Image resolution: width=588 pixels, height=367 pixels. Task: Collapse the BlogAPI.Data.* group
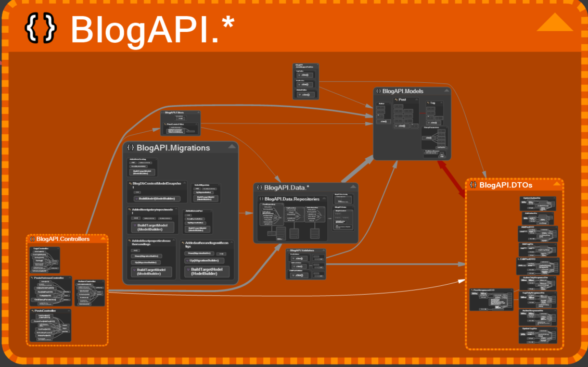[x=352, y=187]
